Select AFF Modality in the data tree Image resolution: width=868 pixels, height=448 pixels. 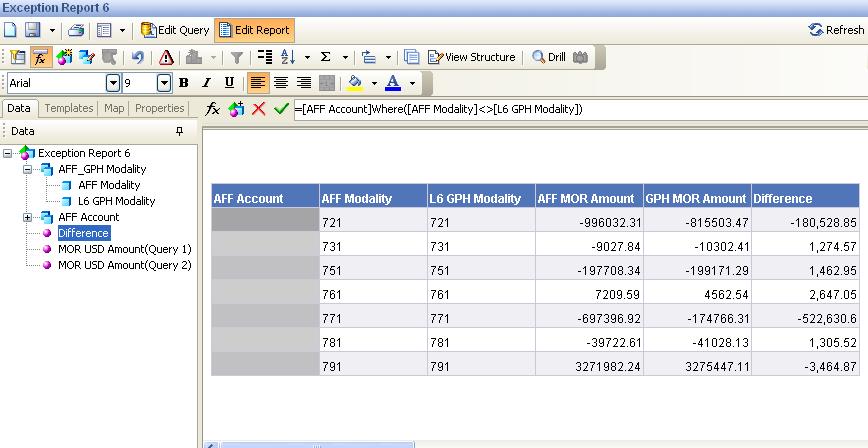coord(109,185)
